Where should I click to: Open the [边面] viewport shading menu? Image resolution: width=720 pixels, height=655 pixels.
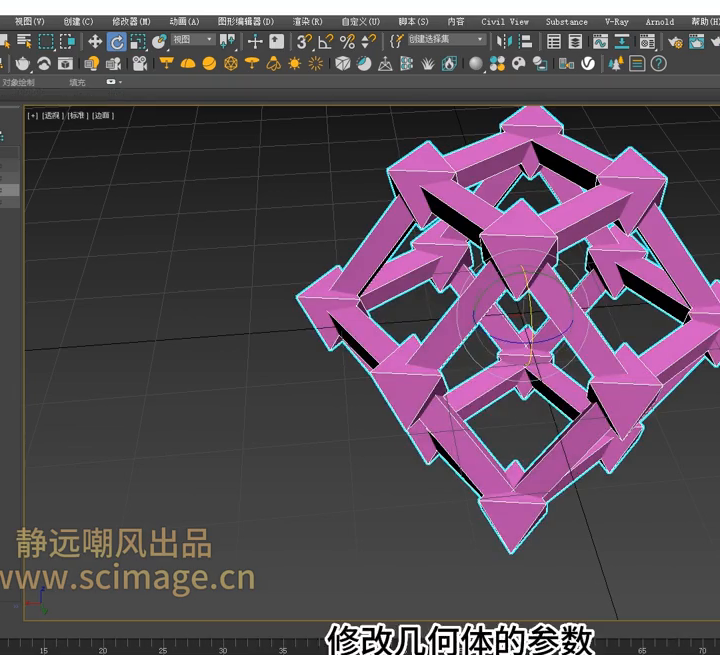pos(103,116)
